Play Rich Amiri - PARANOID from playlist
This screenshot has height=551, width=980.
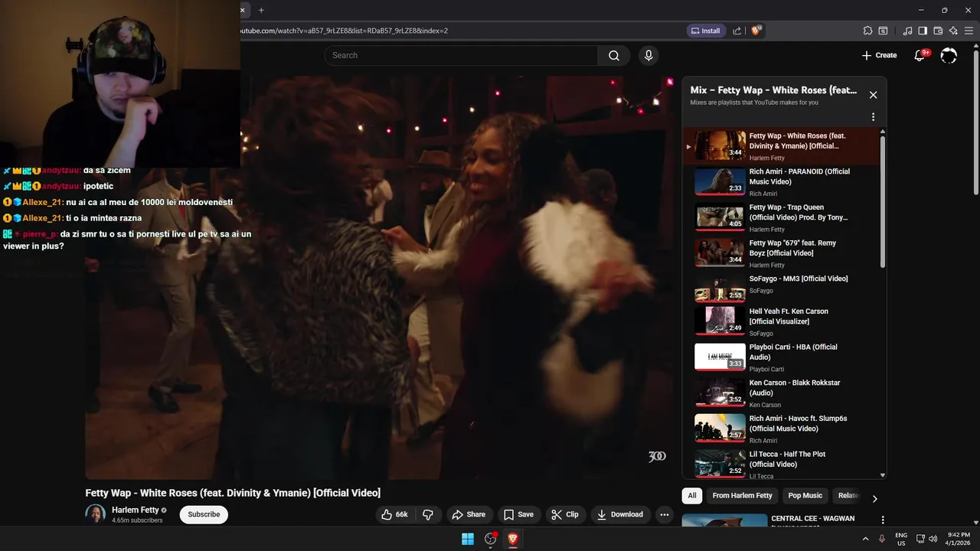click(782, 182)
